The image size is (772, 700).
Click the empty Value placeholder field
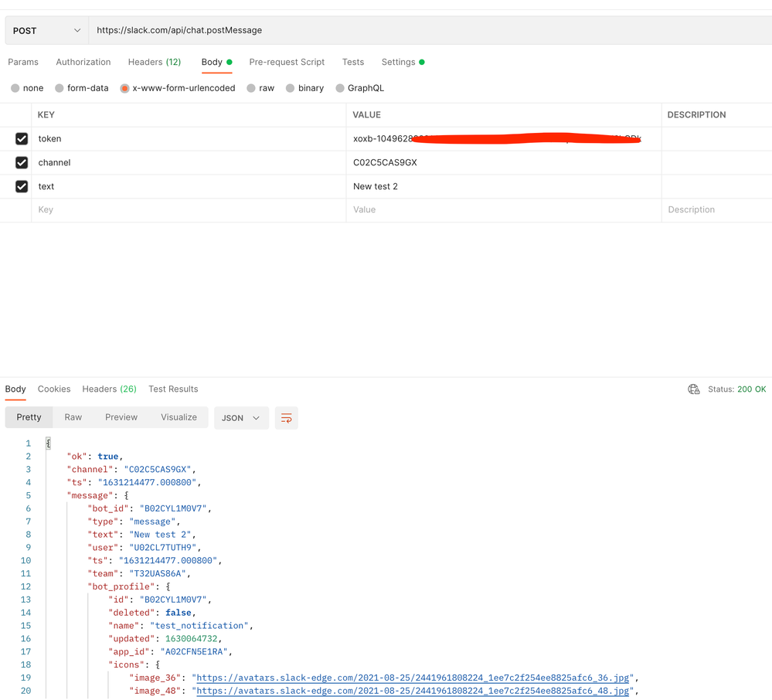[x=504, y=209]
